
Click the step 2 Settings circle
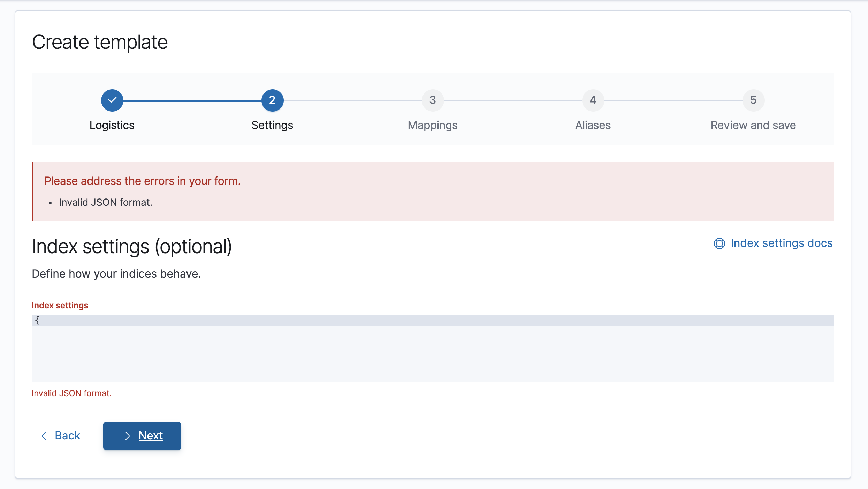click(272, 100)
